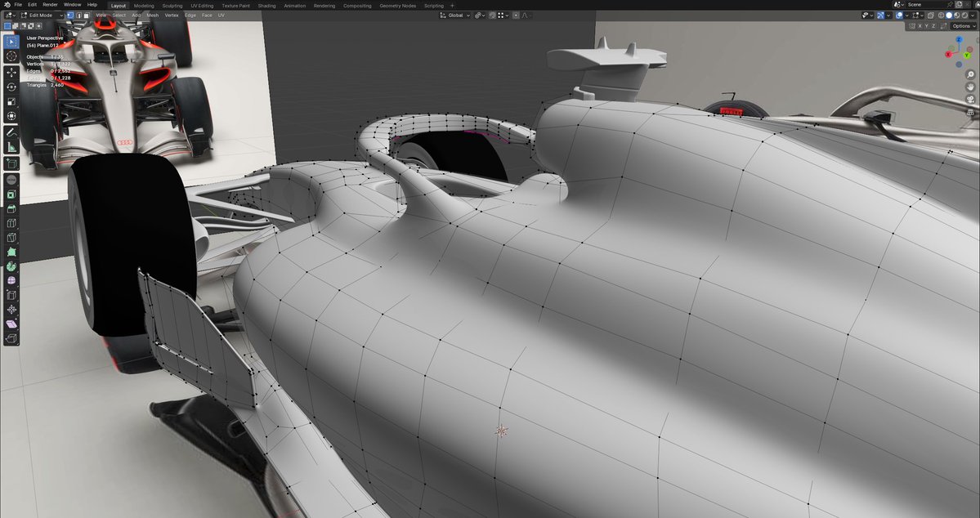The width and height of the screenshot is (980, 518).
Task: Switch to material preview shading
Action: pyautogui.click(x=957, y=15)
